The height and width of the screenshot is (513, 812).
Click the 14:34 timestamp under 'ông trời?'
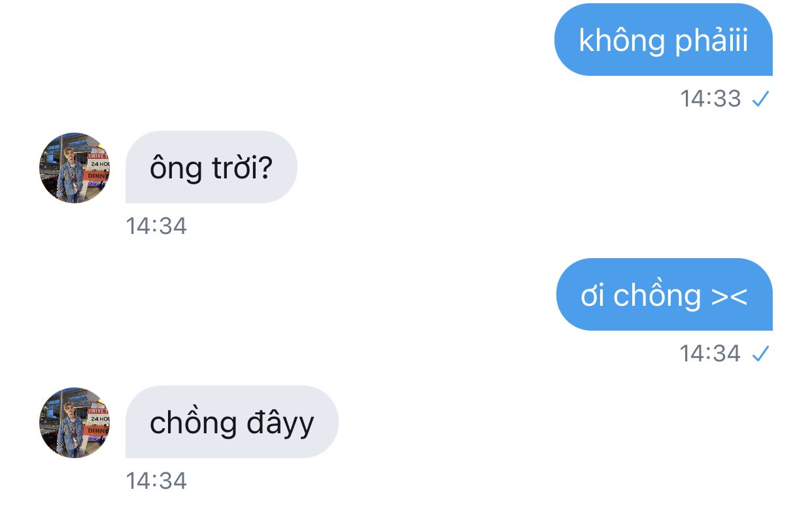point(156,226)
